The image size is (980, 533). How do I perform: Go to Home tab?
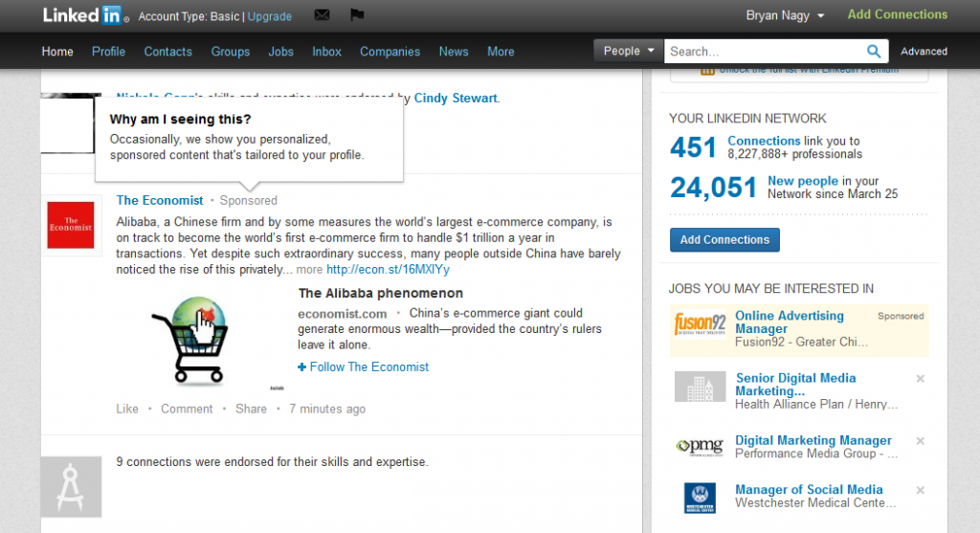57,52
